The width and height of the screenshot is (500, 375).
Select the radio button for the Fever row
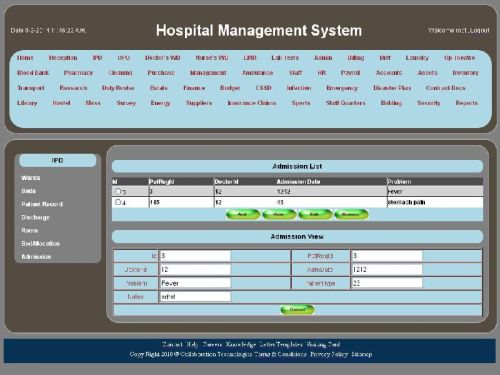118,191
